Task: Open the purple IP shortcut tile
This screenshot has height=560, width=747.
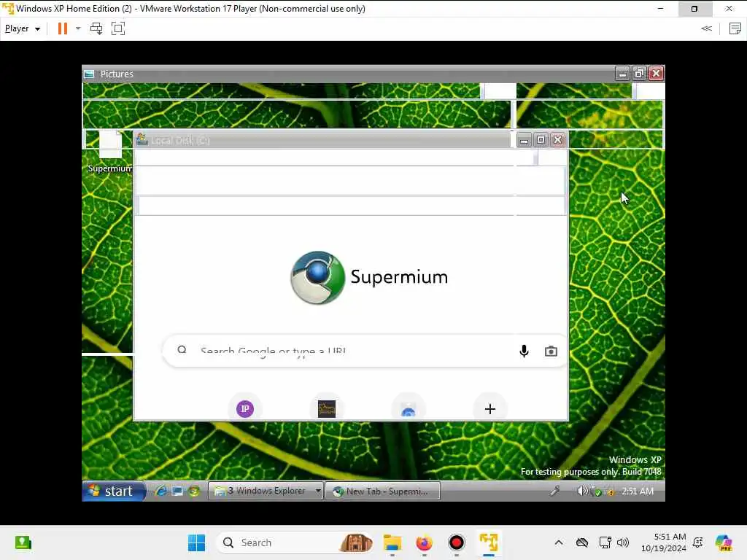Action: pyautogui.click(x=245, y=408)
